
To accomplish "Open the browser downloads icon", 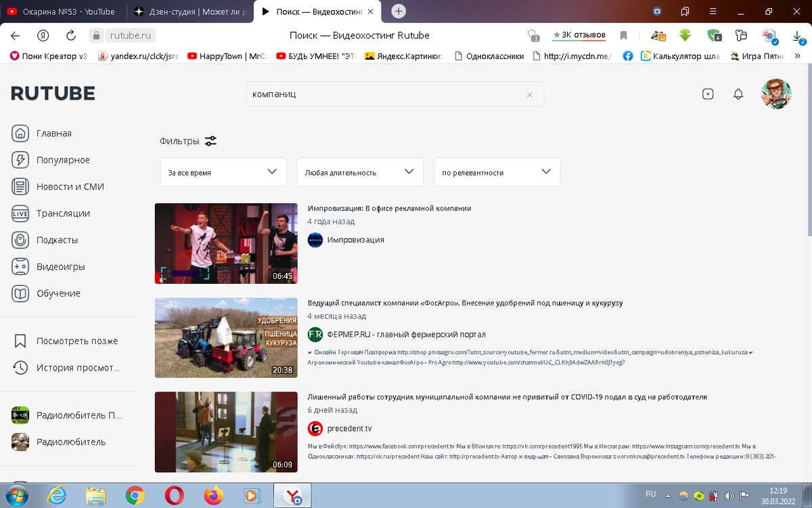I will click(798, 35).
